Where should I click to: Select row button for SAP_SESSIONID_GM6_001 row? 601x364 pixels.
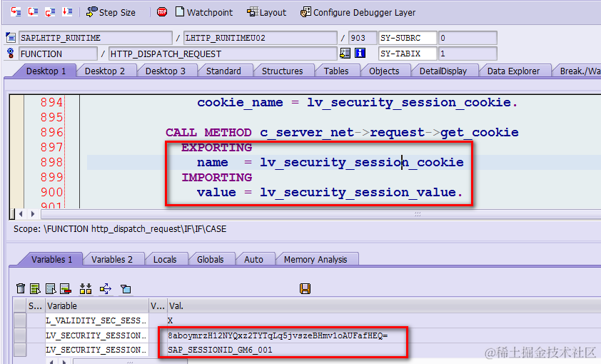[x=19, y=350]
